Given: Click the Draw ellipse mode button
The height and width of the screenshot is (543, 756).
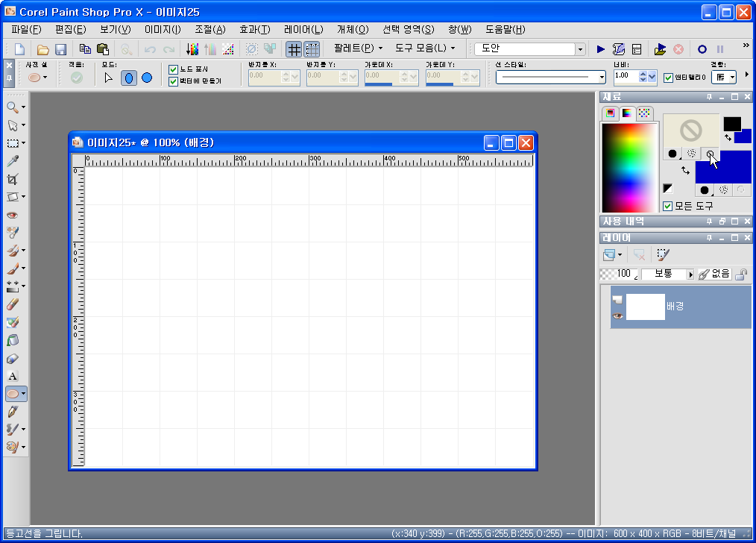Looking at the screenshot, I should (x=129, y=78).
